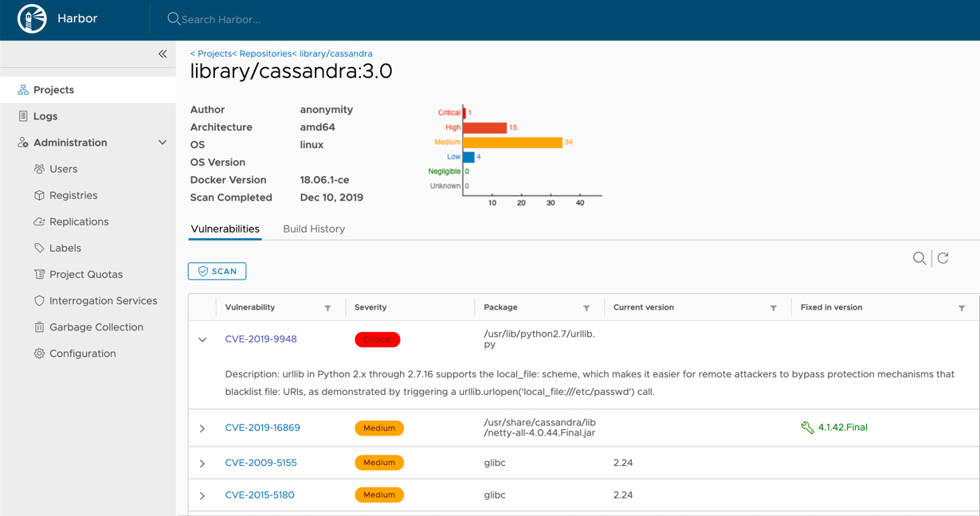
Task: Collapse the sidebar with double-chevron icon
Action: (x=163, y=54)
